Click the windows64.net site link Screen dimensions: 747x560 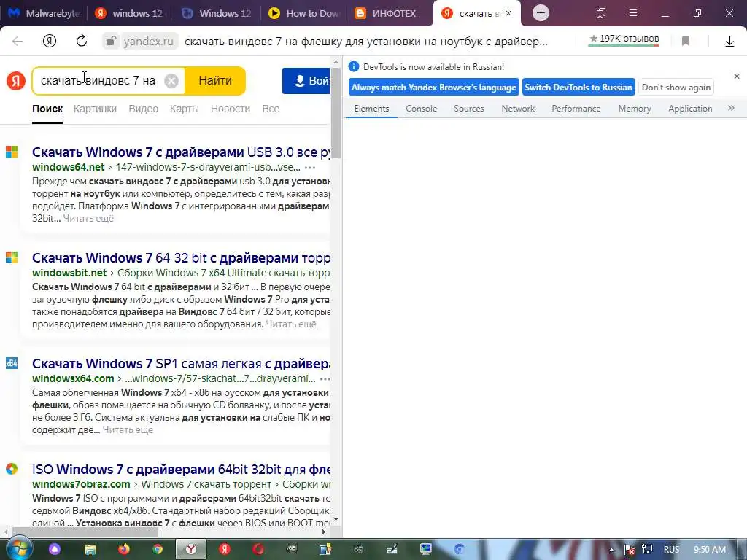68,167
